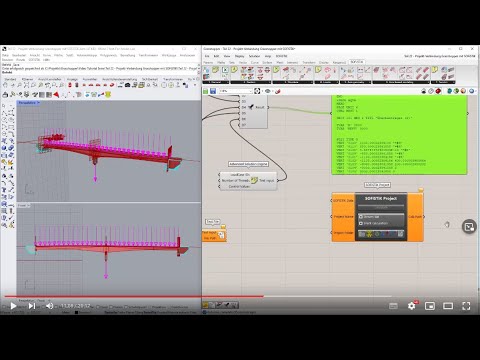
Task: Click the round overlay button beside the canvas
Action: 469,227
